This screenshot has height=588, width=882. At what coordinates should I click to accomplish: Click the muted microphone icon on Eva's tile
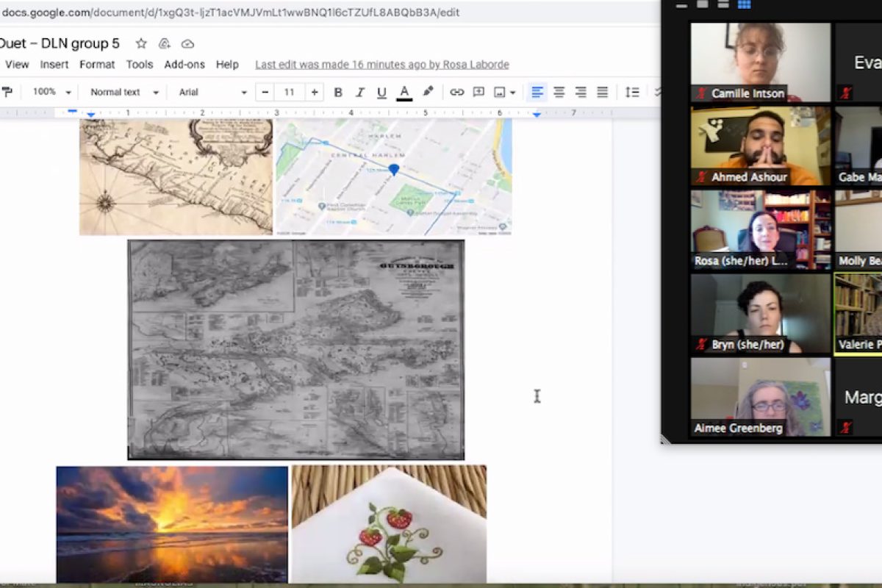(845, 93)
